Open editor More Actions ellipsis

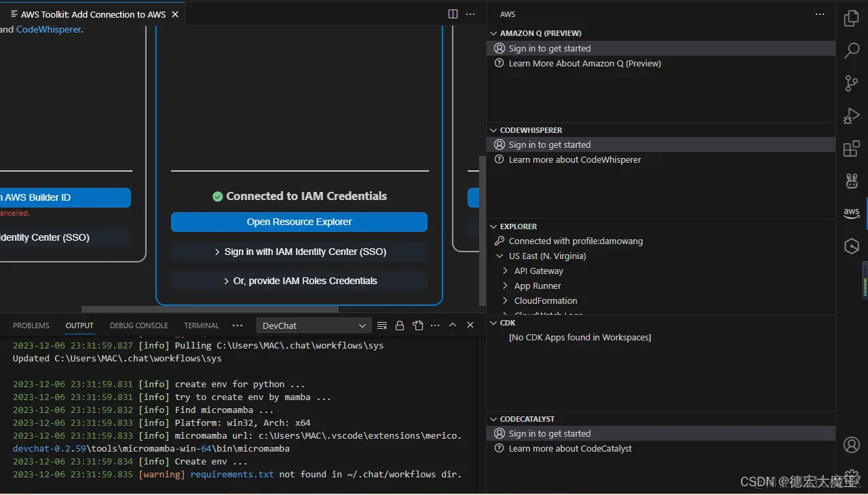[x=470, y=14]
